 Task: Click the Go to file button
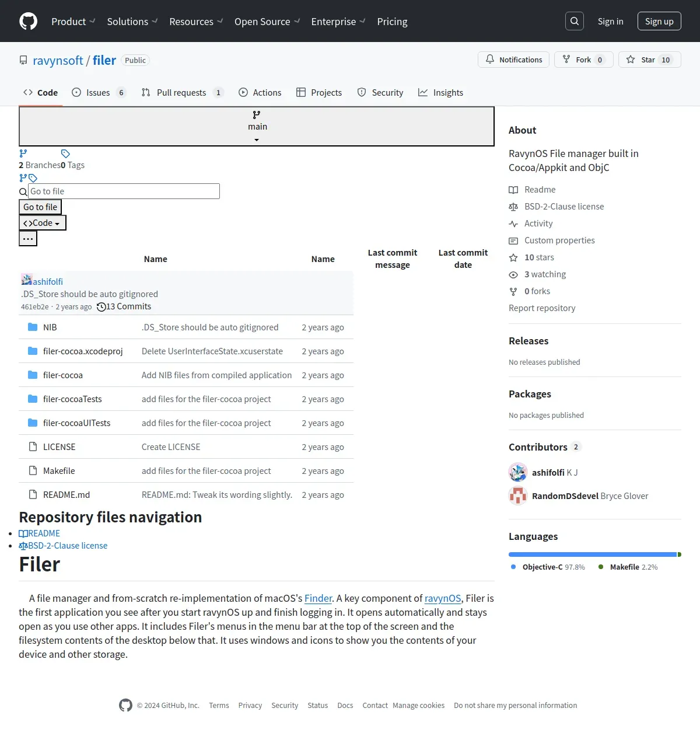40,207
